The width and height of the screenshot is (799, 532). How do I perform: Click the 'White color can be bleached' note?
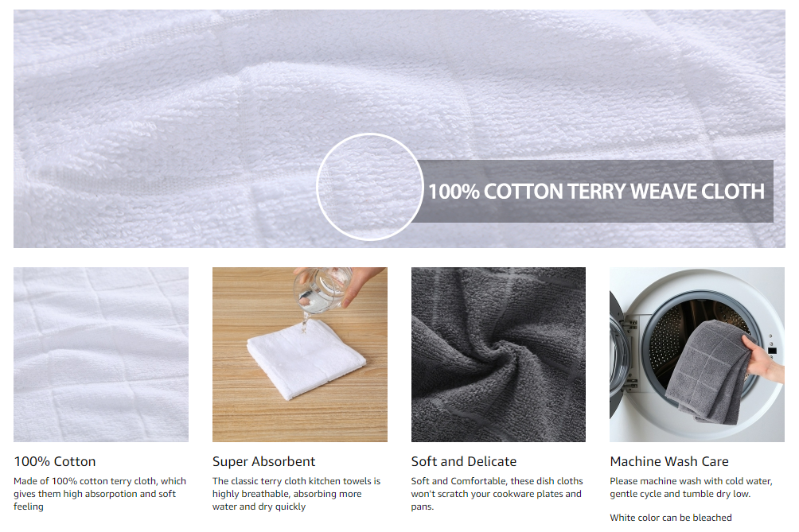[671, 518]
